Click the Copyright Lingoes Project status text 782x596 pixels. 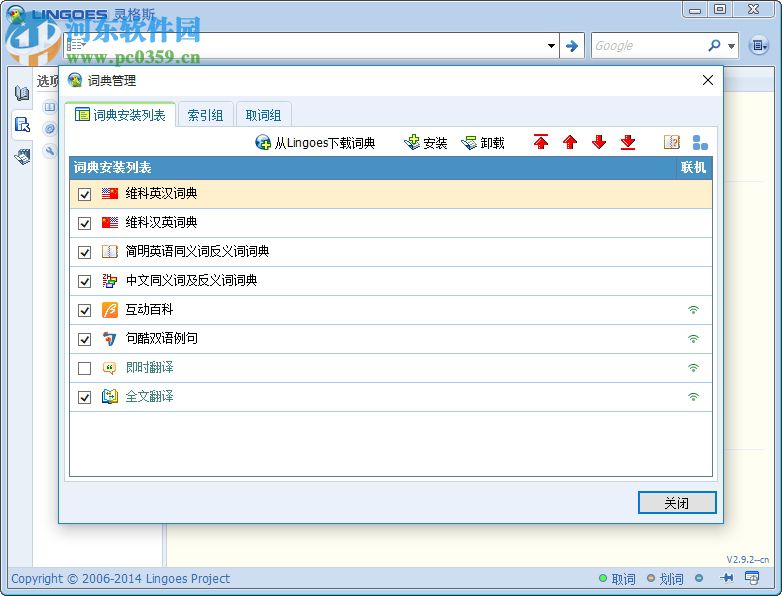tap(120, 579)
